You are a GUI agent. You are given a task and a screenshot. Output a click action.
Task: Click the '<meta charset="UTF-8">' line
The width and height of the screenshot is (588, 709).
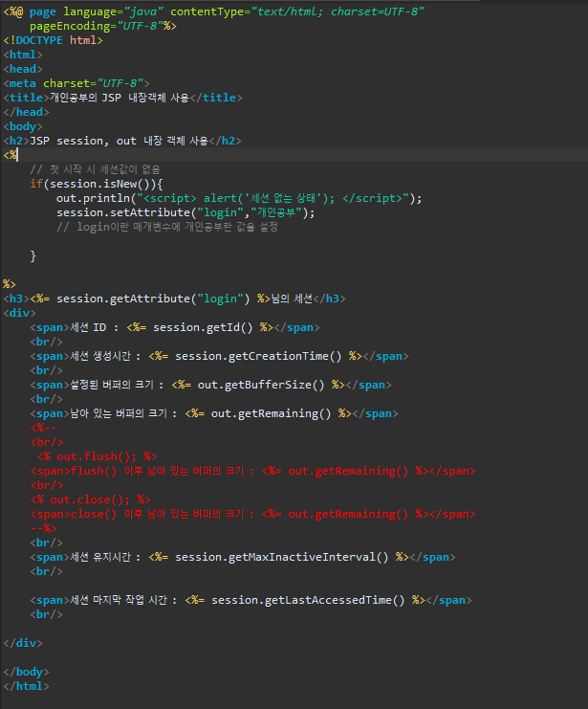76,83
